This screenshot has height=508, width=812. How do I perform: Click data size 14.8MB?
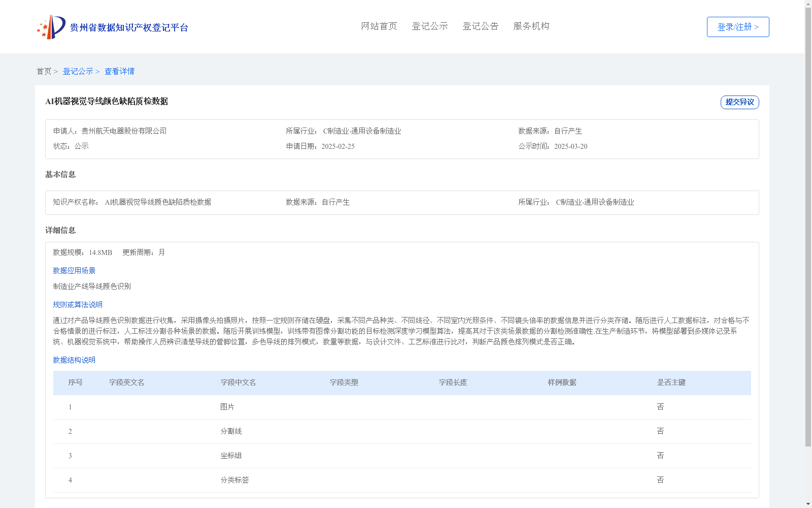click(x=100, y=252)
